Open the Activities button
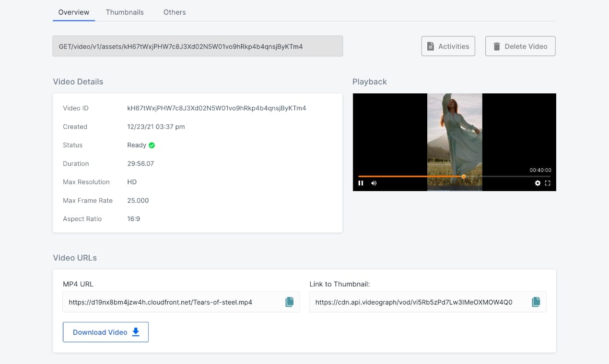 448,46
